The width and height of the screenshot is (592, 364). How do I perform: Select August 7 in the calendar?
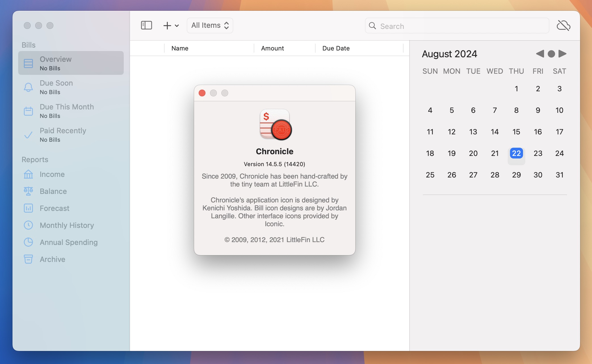pyautogui.click(x=495, y=110)
